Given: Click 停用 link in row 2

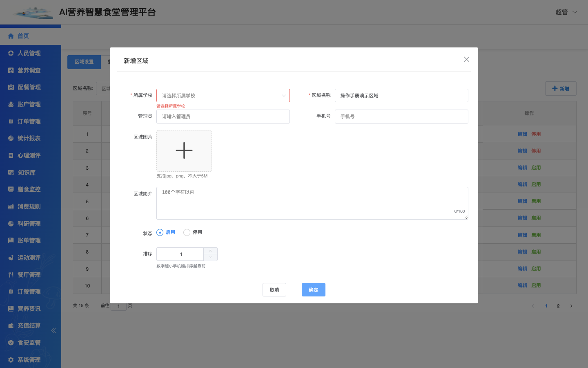Looking at the screenshot, I should 536,151.
